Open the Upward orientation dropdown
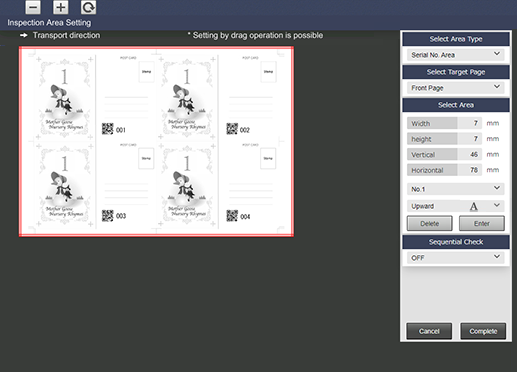 pos(456,206)
